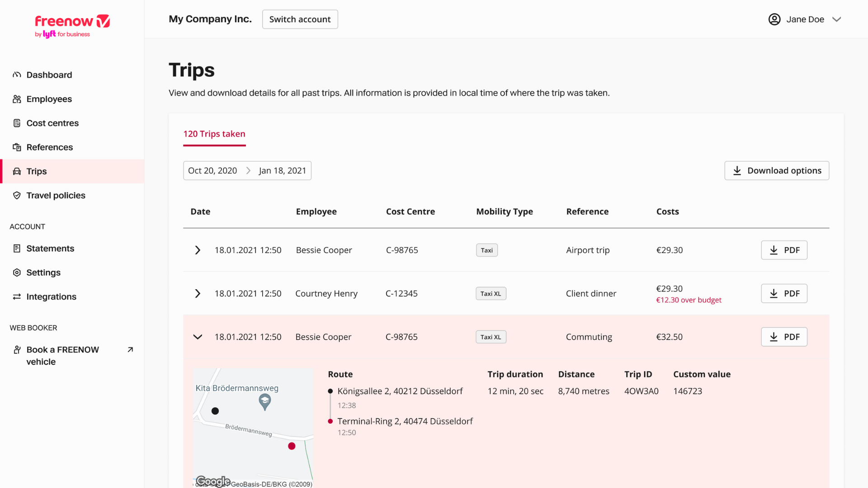Click the Switch account button
Image resolution: width=868 pixels, height=488 pixels.
(300, 19)
